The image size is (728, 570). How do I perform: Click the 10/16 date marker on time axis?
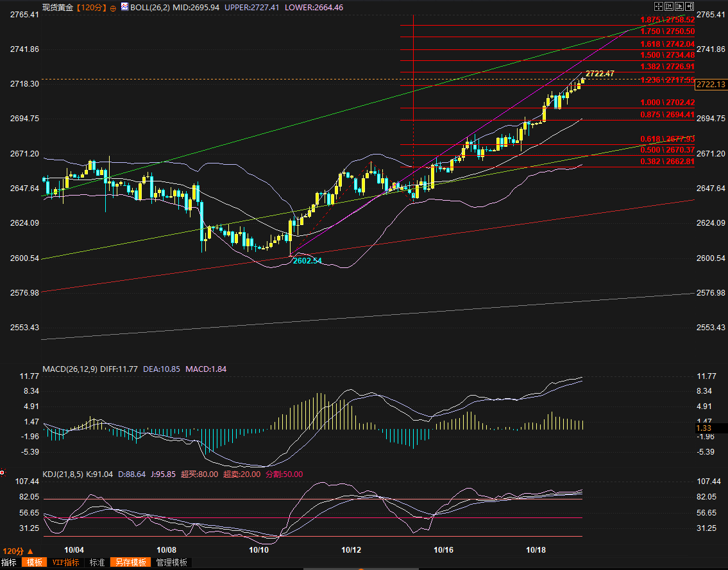click(443, 550)
